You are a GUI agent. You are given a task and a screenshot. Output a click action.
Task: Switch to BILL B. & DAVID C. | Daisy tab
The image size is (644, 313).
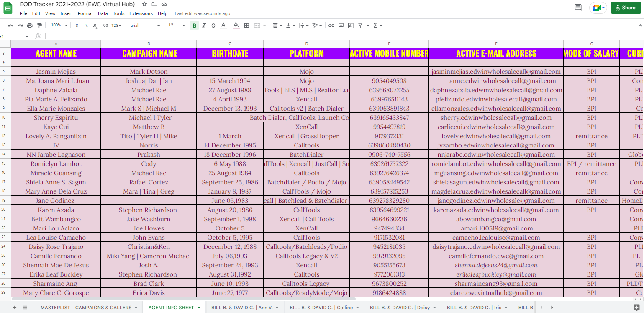[x=403, y=308]
